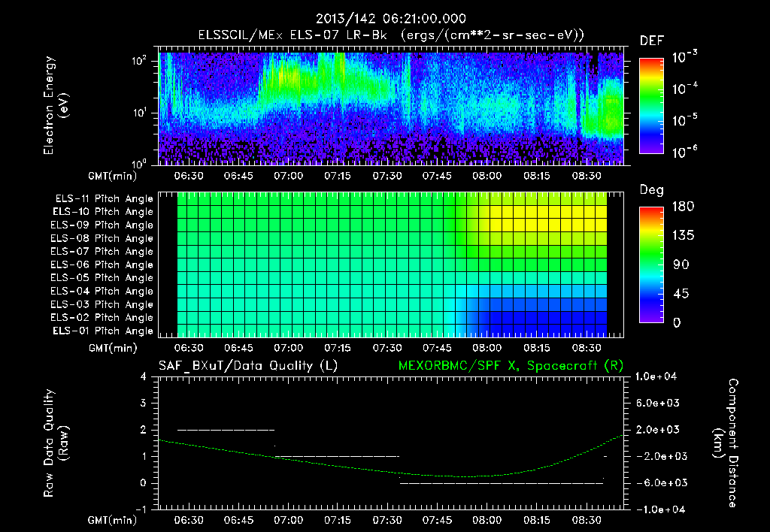Click "08:15" tick label beneath the spectrogram panel
This screenshot has width=770, height=532.
pos(537,176)
